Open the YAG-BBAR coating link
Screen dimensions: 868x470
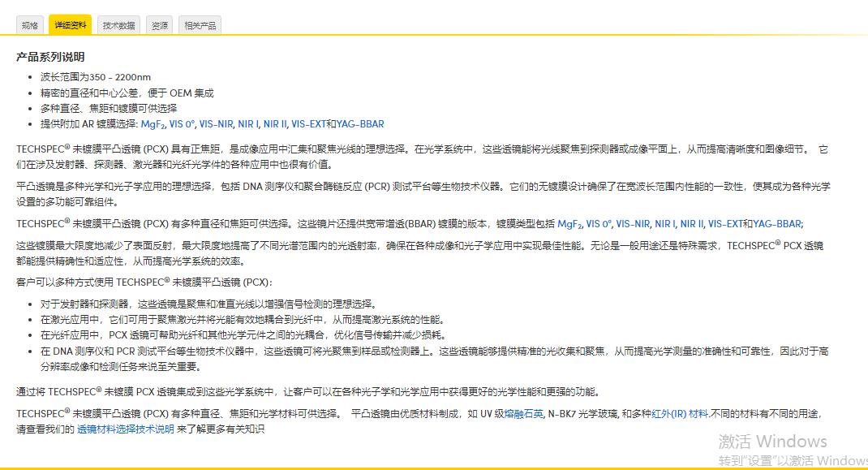tap(358, 124)
